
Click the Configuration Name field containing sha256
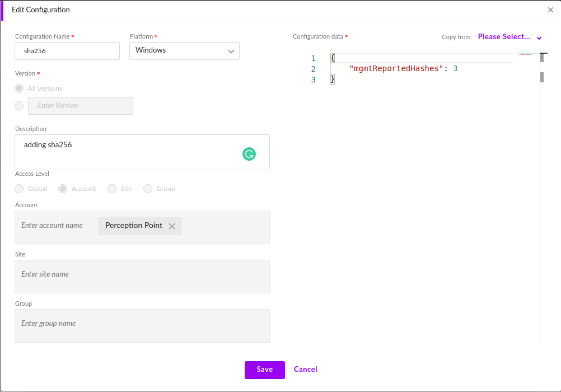[x=67, y=51]
